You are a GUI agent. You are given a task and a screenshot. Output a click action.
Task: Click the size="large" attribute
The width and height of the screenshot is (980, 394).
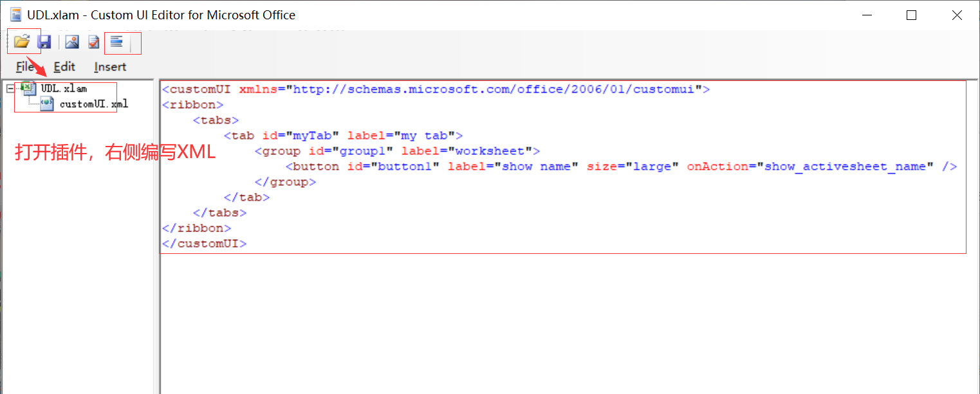click(633, 166)
